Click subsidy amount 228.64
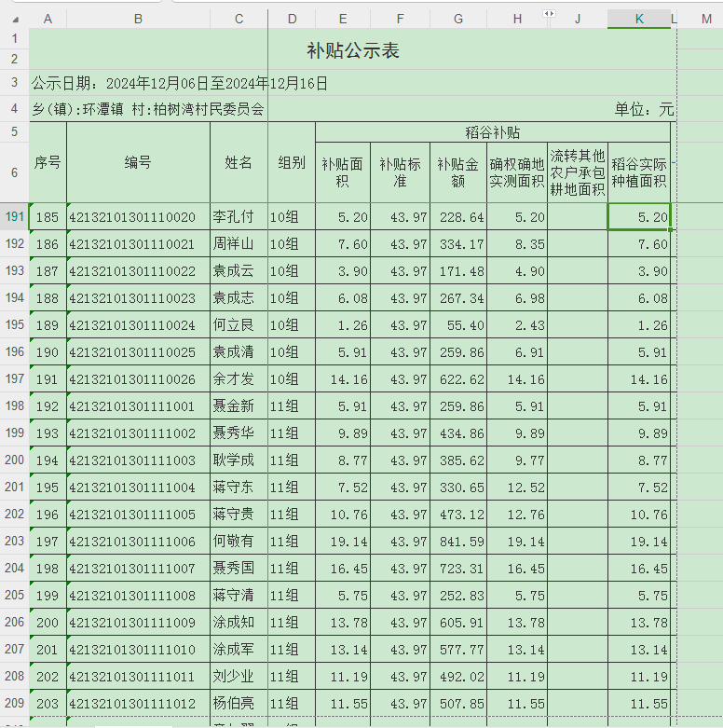Viewport: 723px width, 728px height. point(458,216)
